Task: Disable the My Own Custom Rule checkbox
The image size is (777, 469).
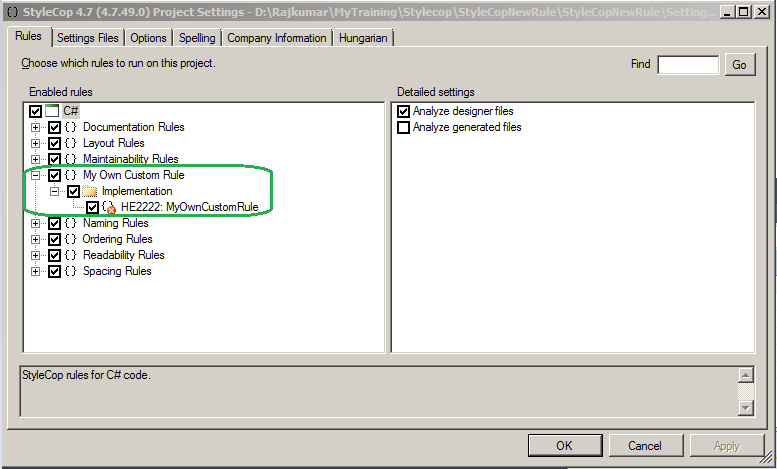Action: (x=55, y=175)
